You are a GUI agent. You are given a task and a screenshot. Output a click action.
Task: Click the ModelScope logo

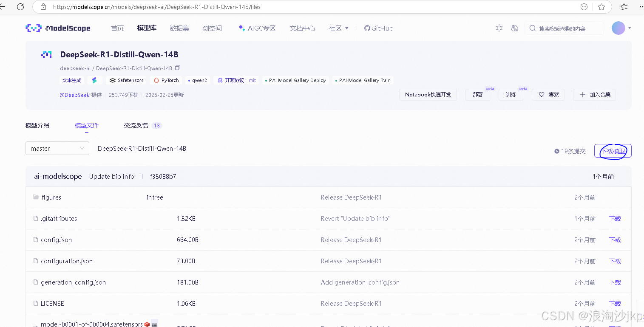(x=58, y=28)
